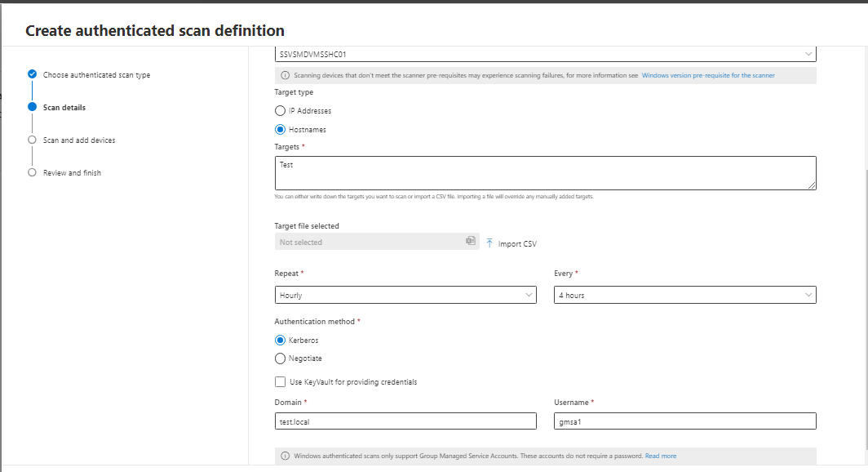Select the Negotiate authentication method
Screen dimensions: 868x472
tap(279, 358)
